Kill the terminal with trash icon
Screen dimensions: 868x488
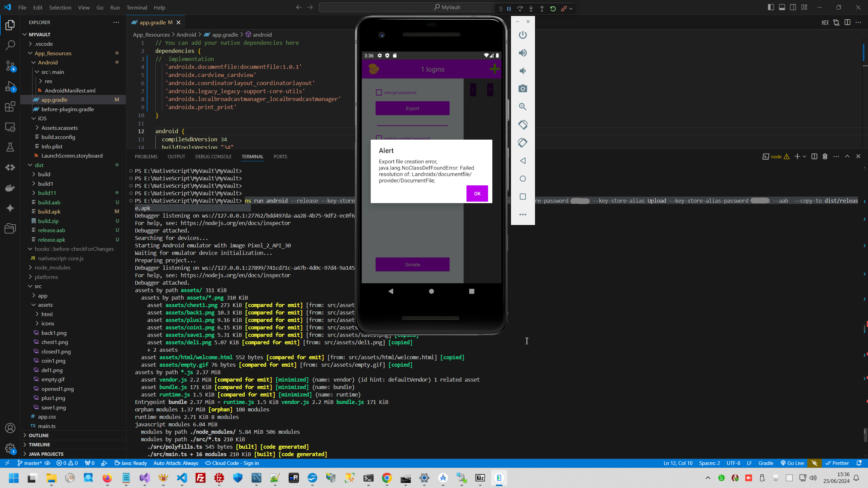point(825,156)
